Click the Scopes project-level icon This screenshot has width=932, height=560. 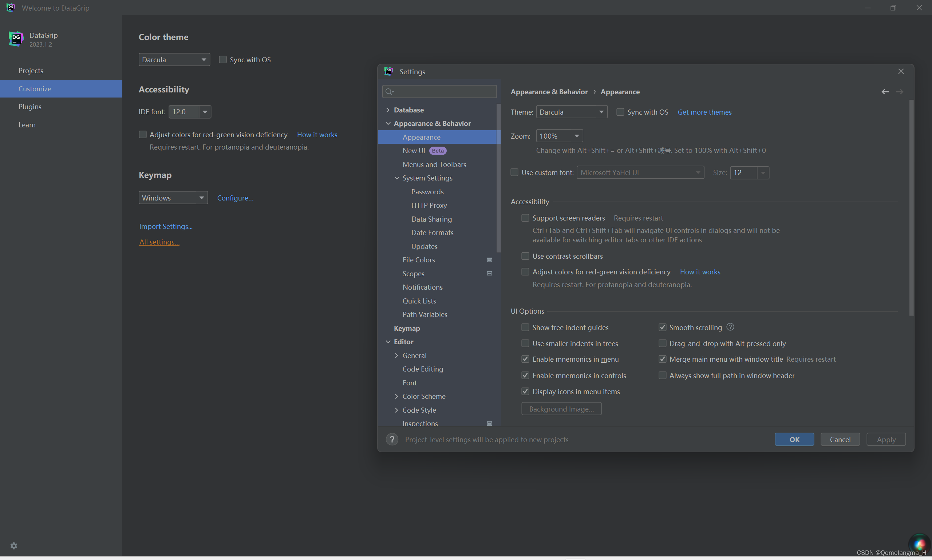tap(489, 273)
